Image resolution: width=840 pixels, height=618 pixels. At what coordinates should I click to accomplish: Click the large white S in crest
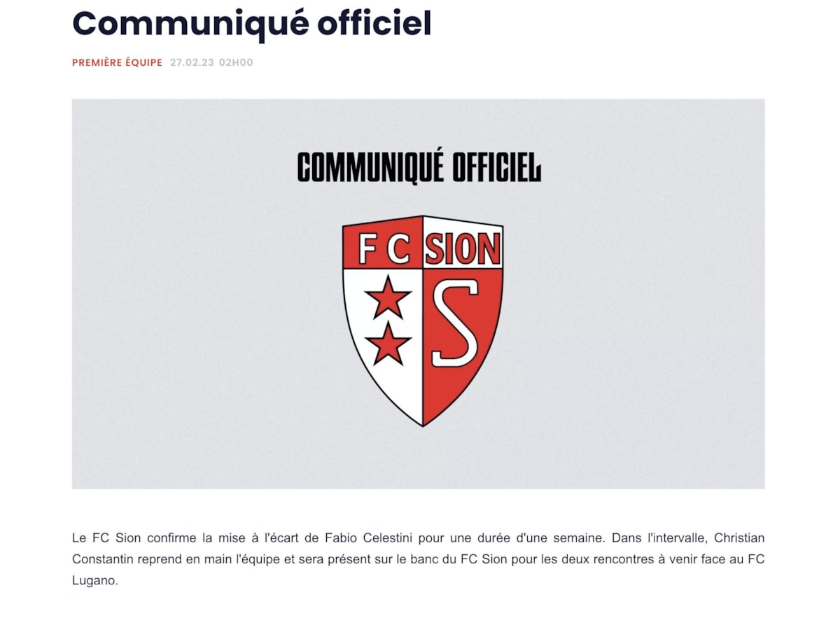pos(455,323)
